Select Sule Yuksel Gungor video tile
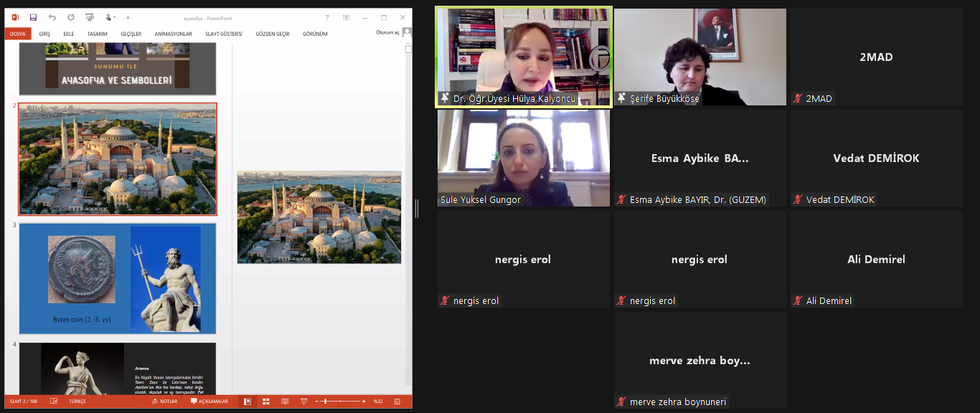 524,158
